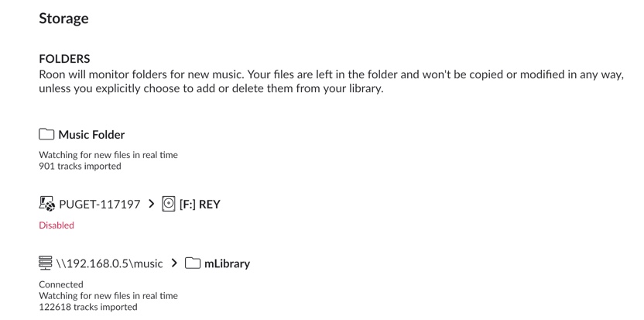Click the network server icon beside \\192.168.0.5\music
The image size is (644, 320).
46,263
